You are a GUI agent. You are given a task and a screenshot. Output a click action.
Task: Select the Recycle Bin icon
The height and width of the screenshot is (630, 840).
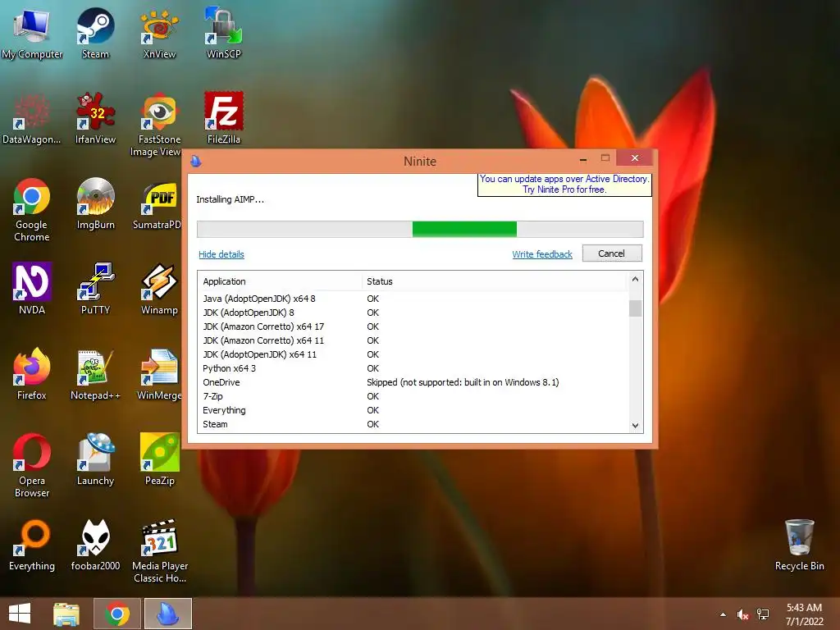click(x=799, y=545)
